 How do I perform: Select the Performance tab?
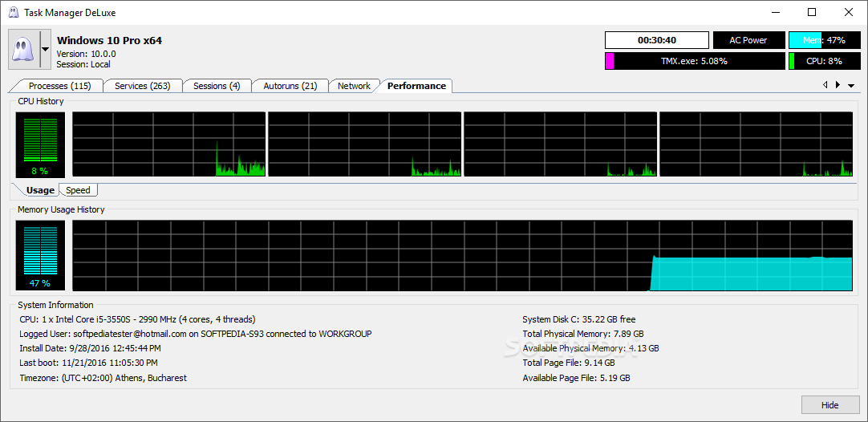tap(416, 86)
